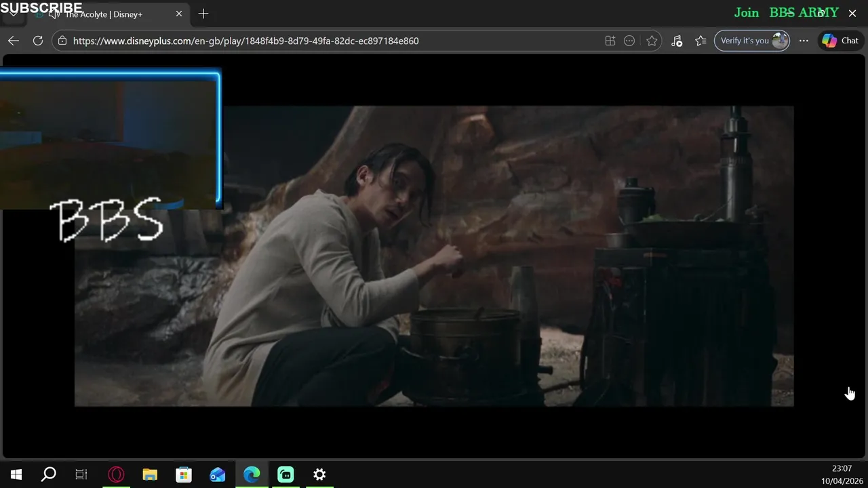The height and width of the screenshot is (488, 868).
Task: Open the clock and date flyout
Action: [842, 474]
